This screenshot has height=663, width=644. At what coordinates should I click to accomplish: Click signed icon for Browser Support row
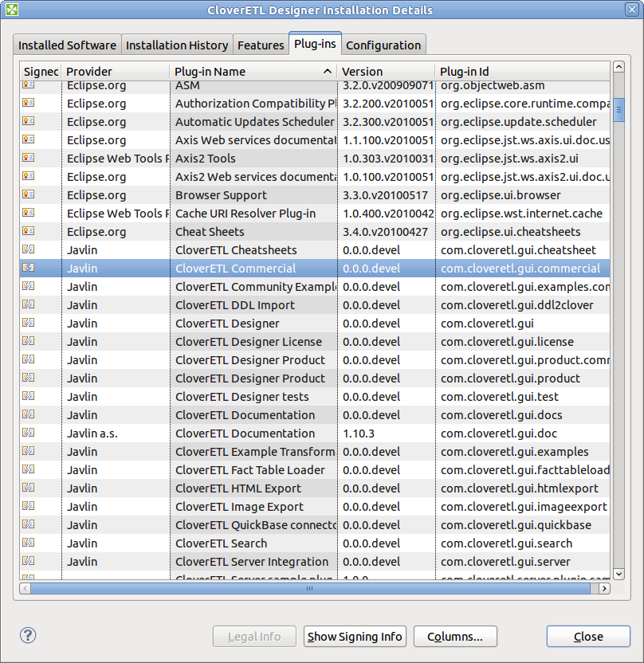29,194
